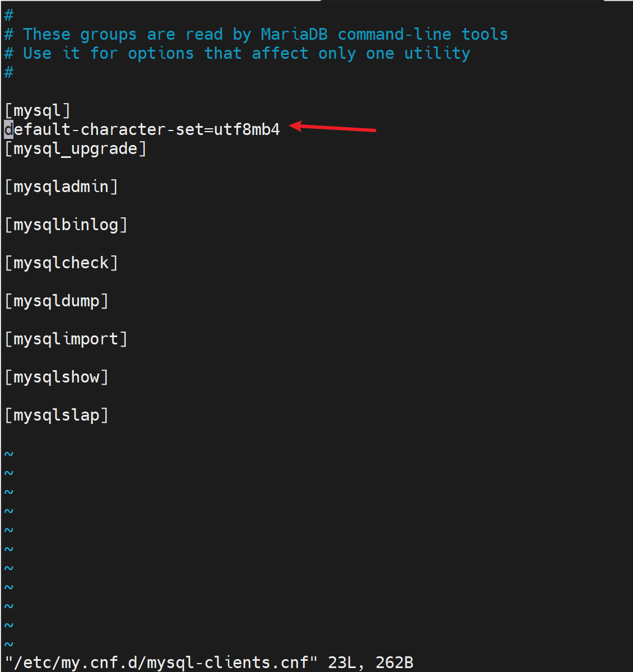Click the default-character-set=utf8mb4 line
This screenshot has width=633, height=672.
[x=142, y=129]
